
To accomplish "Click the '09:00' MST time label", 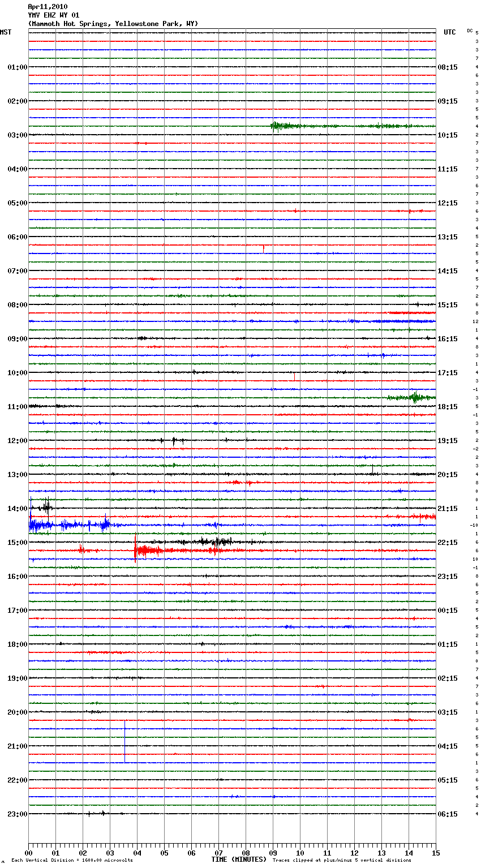I will point(18,339).
